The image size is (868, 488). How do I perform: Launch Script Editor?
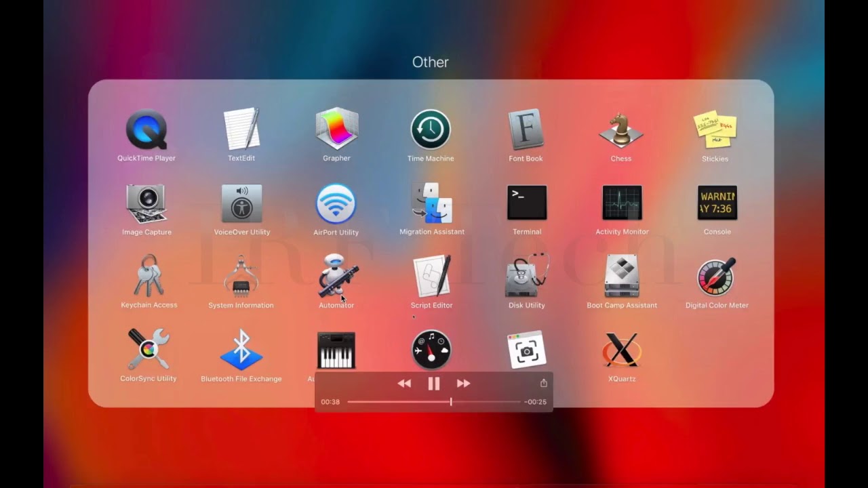pyautogui.click(x=432, y=276)
